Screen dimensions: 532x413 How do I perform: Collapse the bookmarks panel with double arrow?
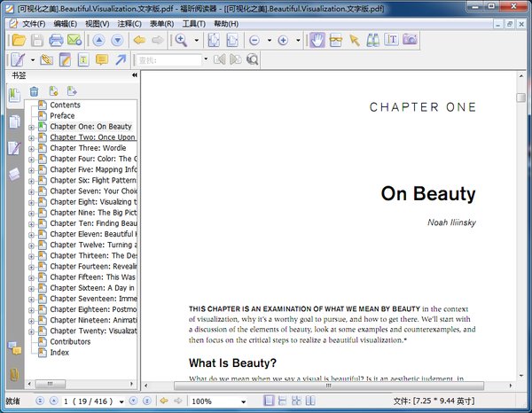pos(135,75)
